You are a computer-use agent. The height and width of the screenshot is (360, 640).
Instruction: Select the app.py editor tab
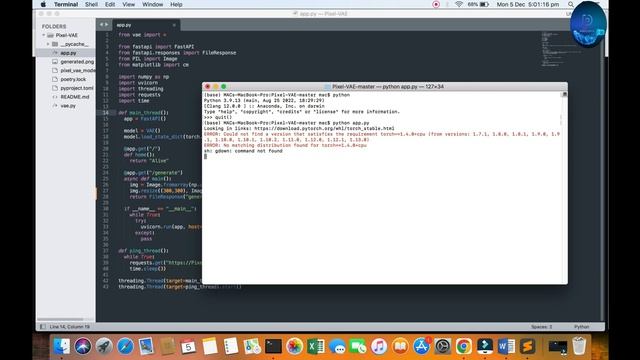146,25
